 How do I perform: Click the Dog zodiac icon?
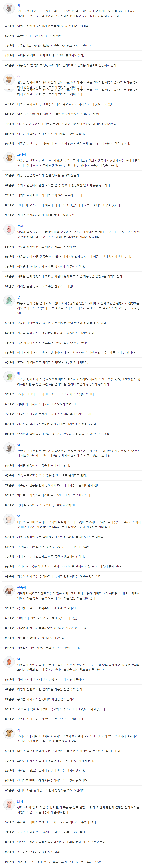click(9, 734)
